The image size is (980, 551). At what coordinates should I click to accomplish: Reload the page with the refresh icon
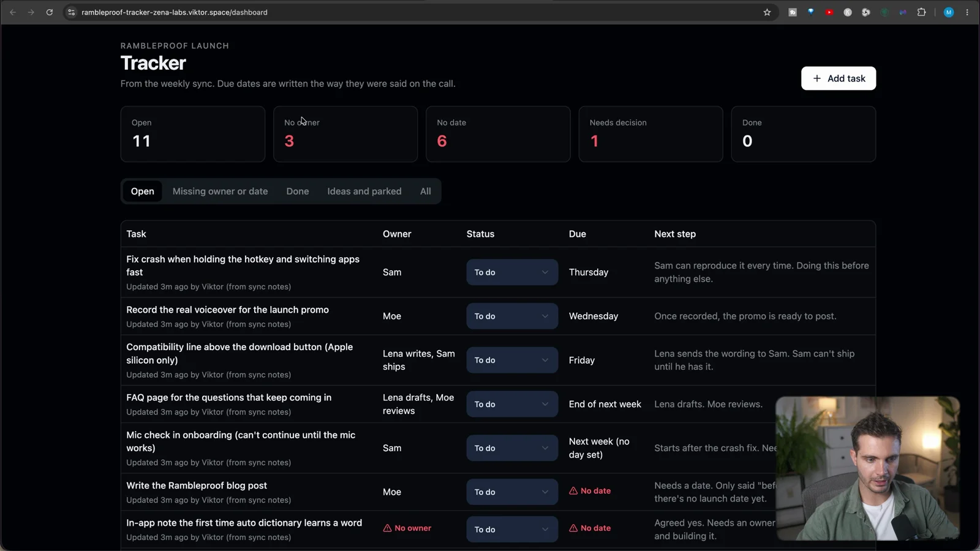point(50,12)
